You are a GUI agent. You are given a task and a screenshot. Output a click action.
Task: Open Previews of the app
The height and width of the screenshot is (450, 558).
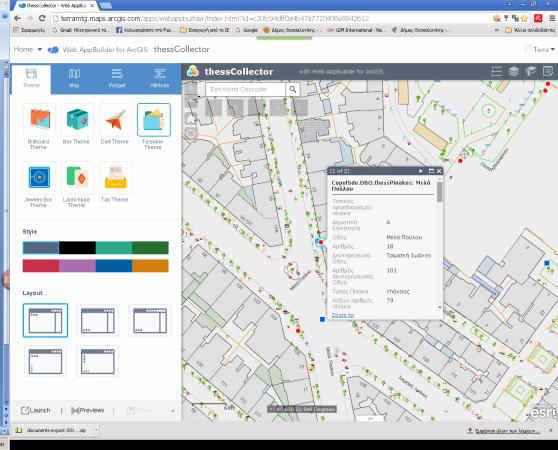(88, 411)
